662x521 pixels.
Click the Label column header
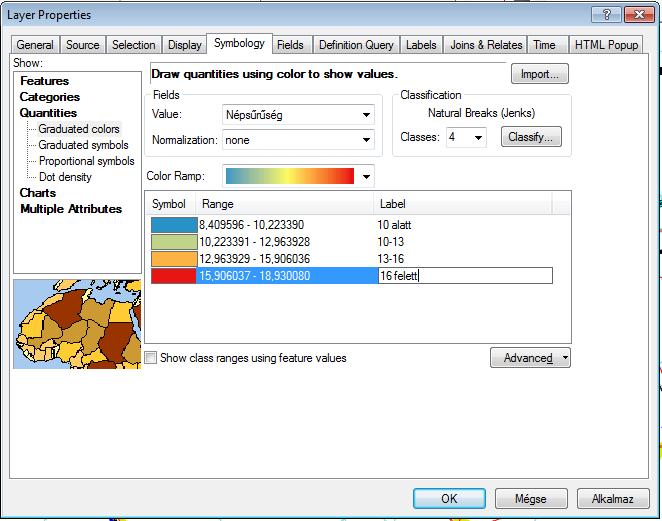click(x=463, y=204)
